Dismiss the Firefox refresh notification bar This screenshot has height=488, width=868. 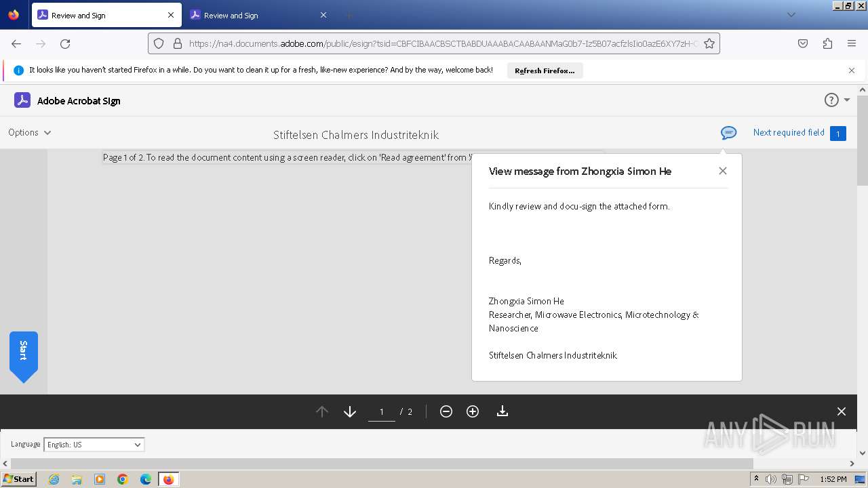point(852,70)
